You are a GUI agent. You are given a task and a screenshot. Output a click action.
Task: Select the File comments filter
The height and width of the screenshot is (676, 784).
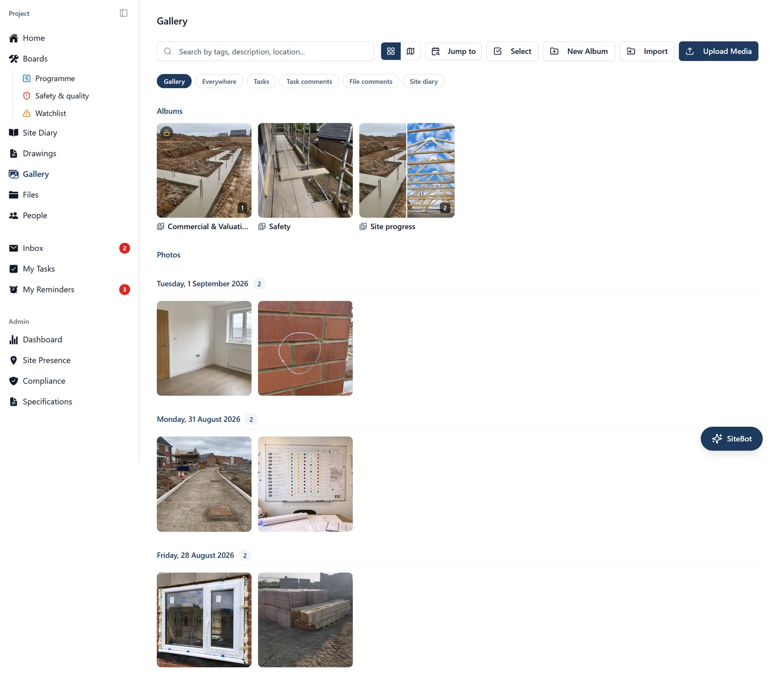tap(371, 81)
